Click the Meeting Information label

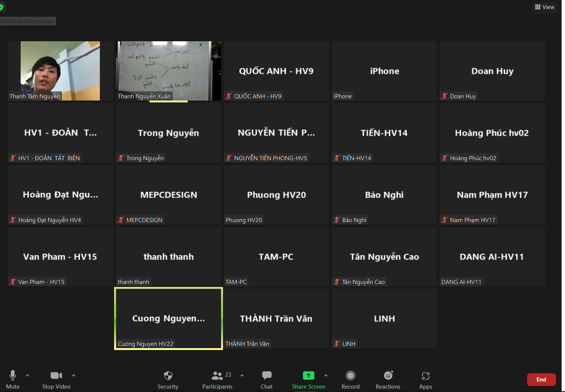[x=28, y=21]
